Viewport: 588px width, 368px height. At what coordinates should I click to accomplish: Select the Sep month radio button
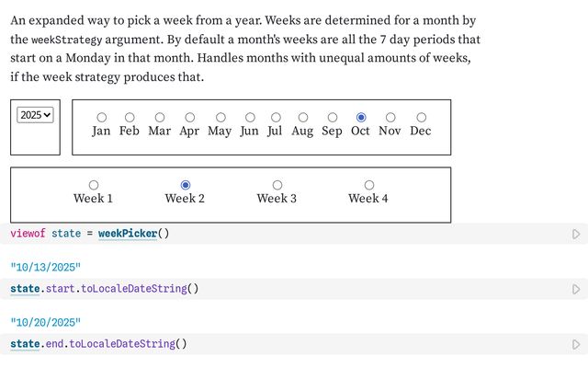(x=332, y=118)
